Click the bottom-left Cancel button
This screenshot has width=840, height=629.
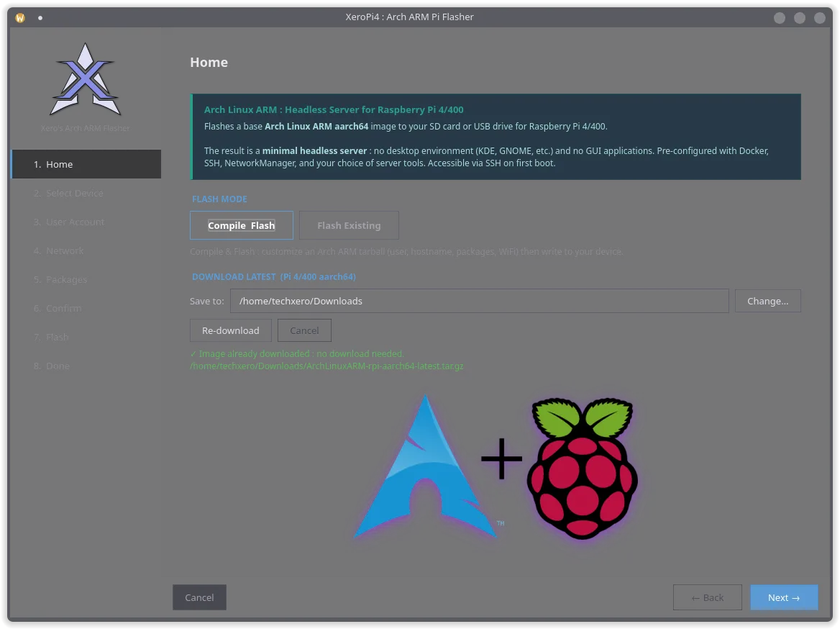point(199,597)
